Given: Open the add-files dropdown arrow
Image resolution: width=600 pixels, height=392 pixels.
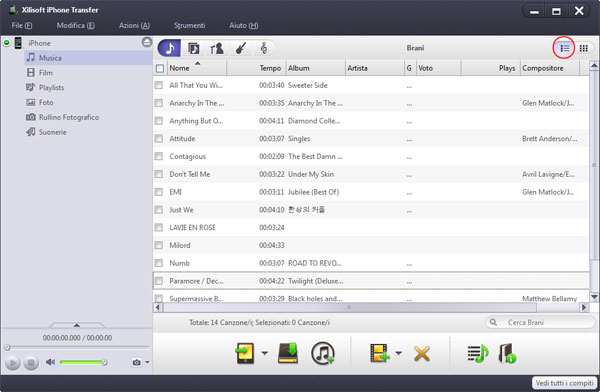Looking at the screenshot, I should [x=399, y=353].
